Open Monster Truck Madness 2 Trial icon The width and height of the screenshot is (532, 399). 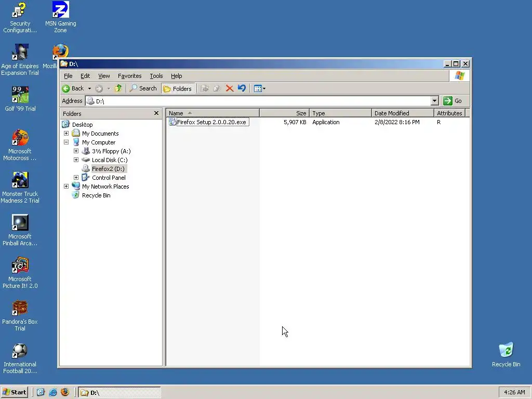pyautogui.click(x=20, y=188)
